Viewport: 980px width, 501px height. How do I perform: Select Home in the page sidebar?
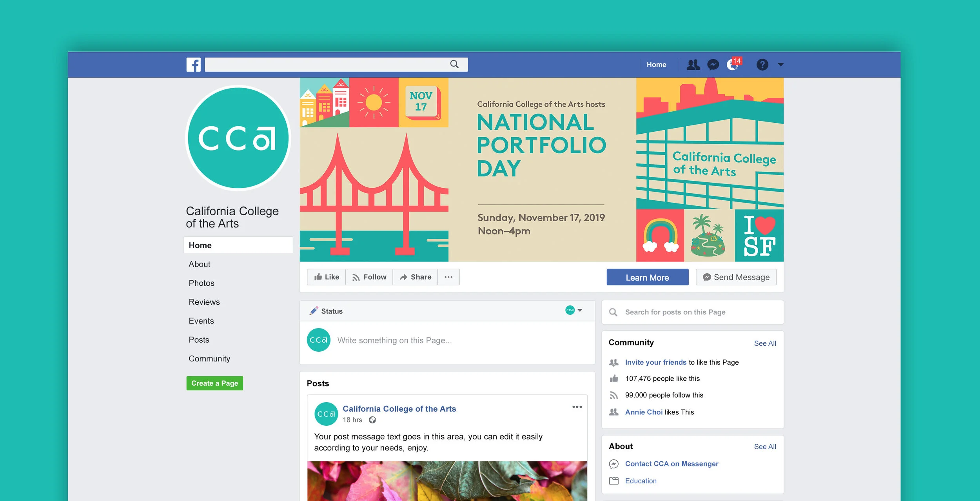coord(238,245)
